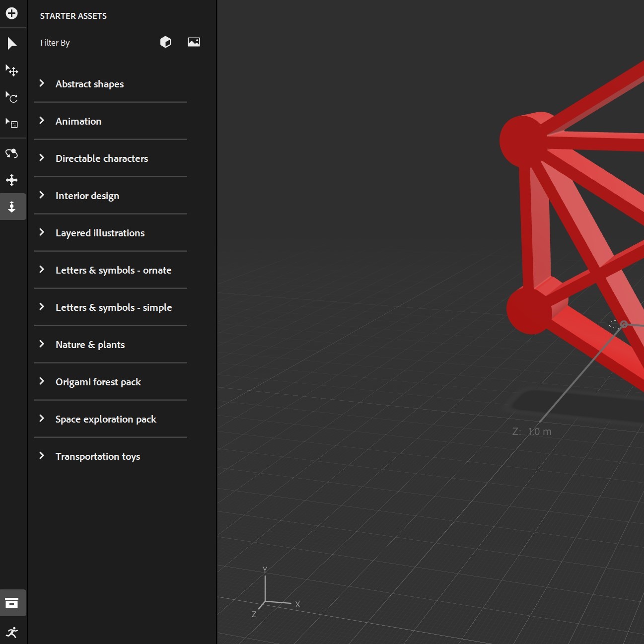Open the Starter Assets box panel icon

tap(12, 603)
